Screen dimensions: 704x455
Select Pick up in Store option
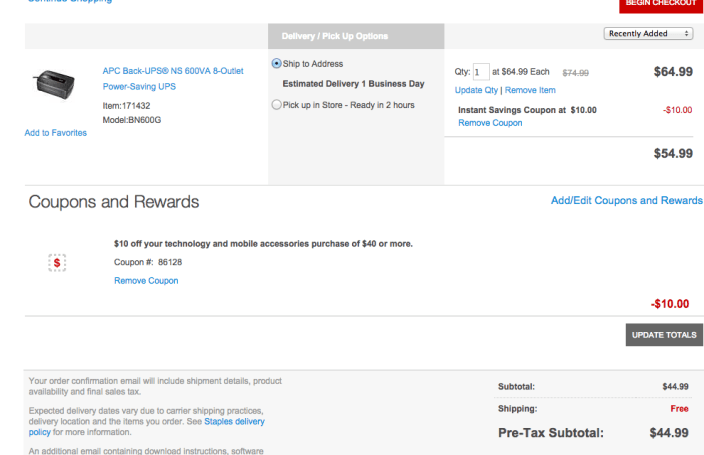click(277, 104)
